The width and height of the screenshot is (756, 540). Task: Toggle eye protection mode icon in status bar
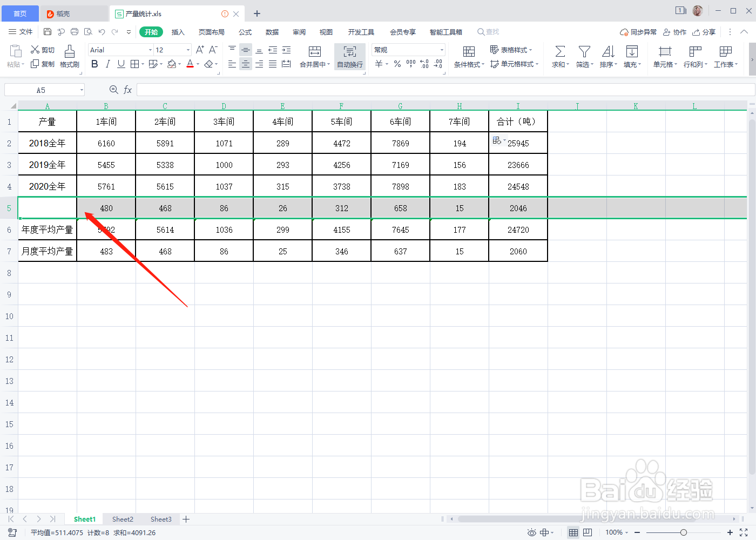click(532, 532)
